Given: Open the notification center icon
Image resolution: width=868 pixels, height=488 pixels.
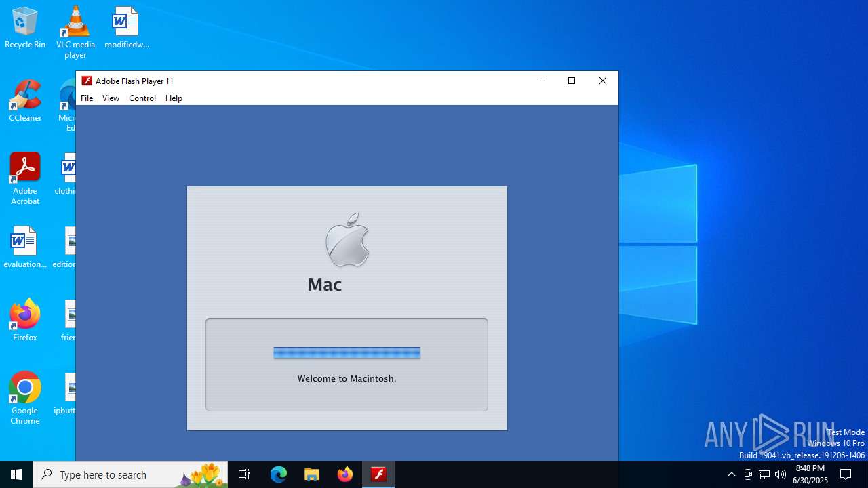Looking at the screenshot, I should click(846, 474).
